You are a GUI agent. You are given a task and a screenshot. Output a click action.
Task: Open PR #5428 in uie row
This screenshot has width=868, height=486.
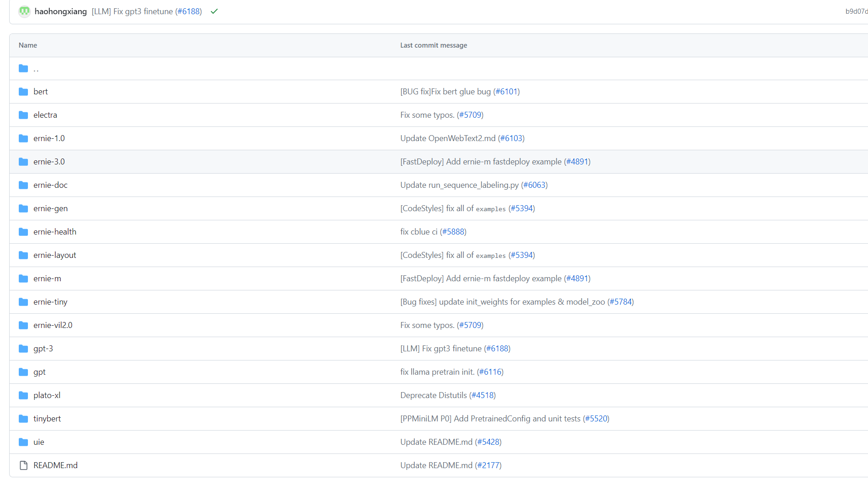488,442
